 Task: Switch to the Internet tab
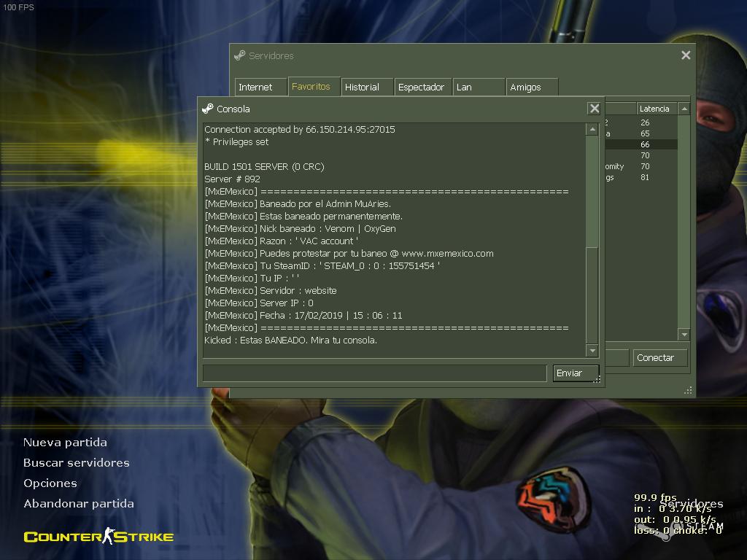[260, 87]
